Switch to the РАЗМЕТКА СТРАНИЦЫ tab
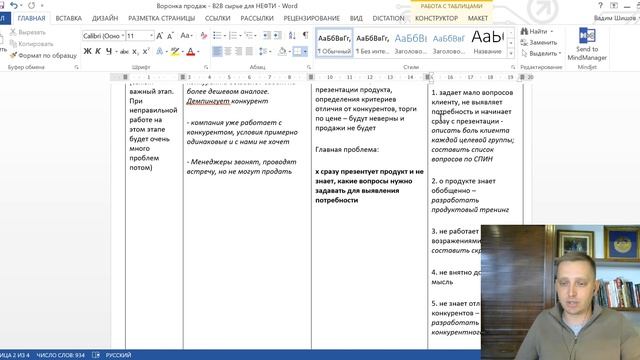Viewport: 640px width, 360px height. click(x=162, y=18)
